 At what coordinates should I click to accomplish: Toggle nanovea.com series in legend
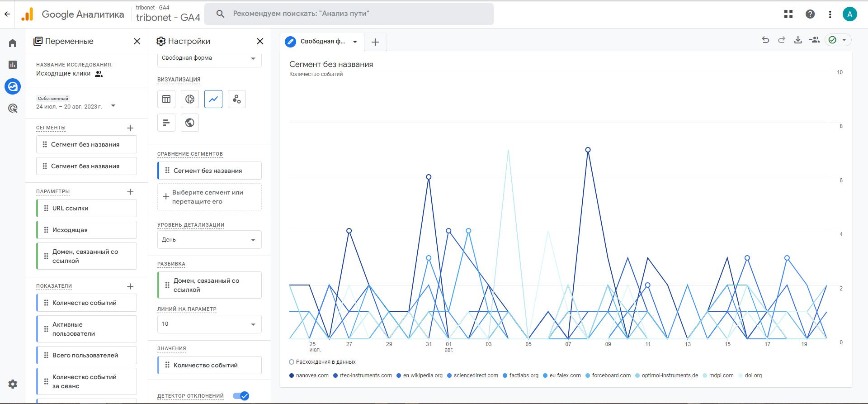(x=309, y=375)
